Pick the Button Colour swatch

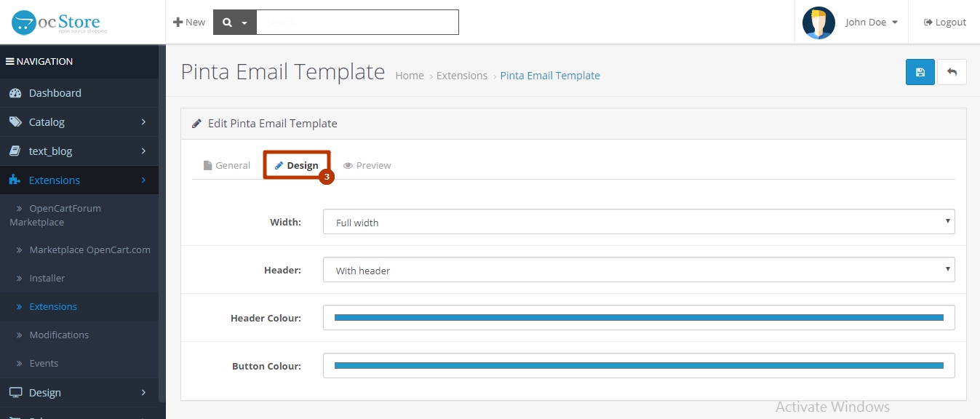(638, 366)
